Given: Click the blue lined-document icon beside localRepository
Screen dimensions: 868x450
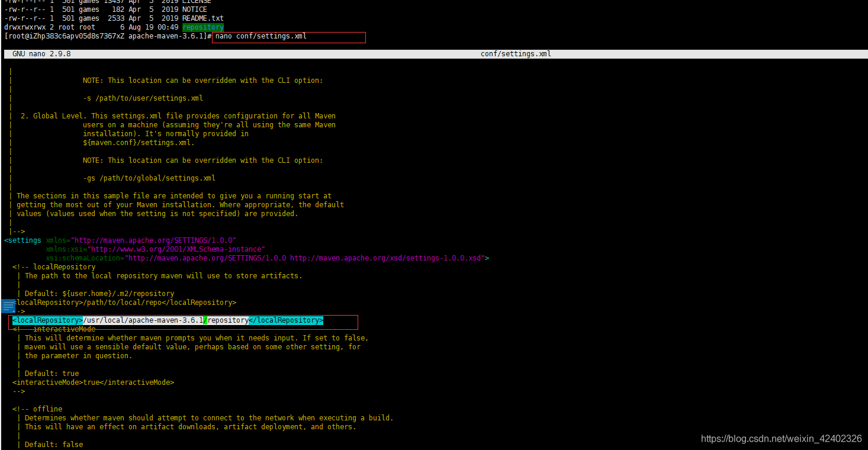Looking at the screenshot, I should [8, 306].
